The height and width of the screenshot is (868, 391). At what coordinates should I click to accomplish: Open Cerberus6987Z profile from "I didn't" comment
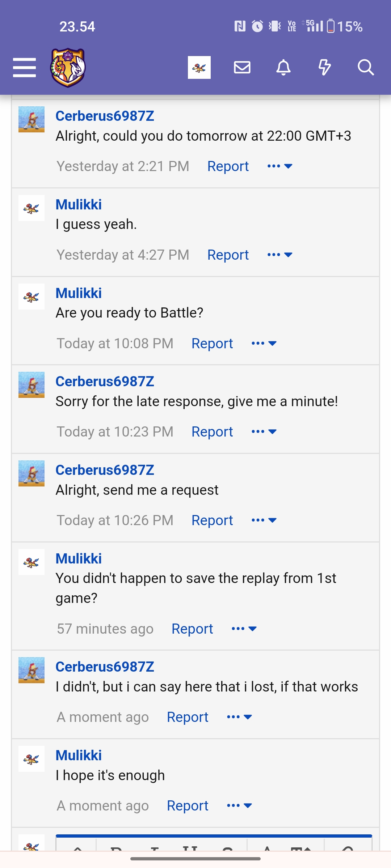(105, 667)
